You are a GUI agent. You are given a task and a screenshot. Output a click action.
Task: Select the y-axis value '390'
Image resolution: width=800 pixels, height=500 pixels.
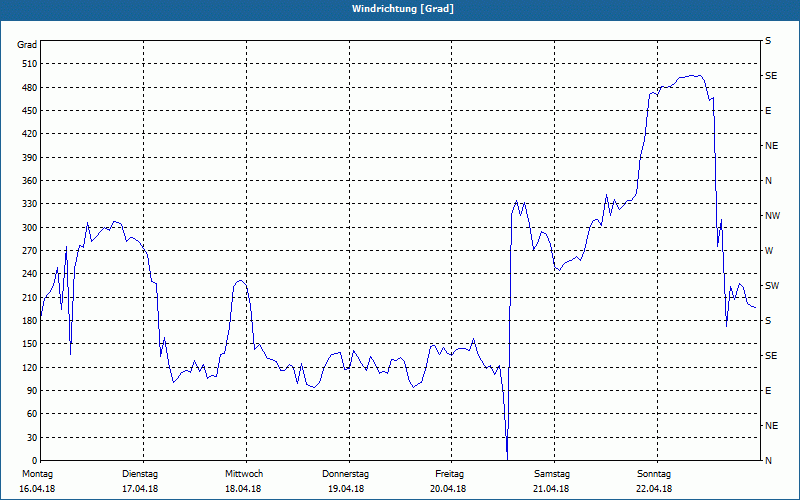click(30, 158)
